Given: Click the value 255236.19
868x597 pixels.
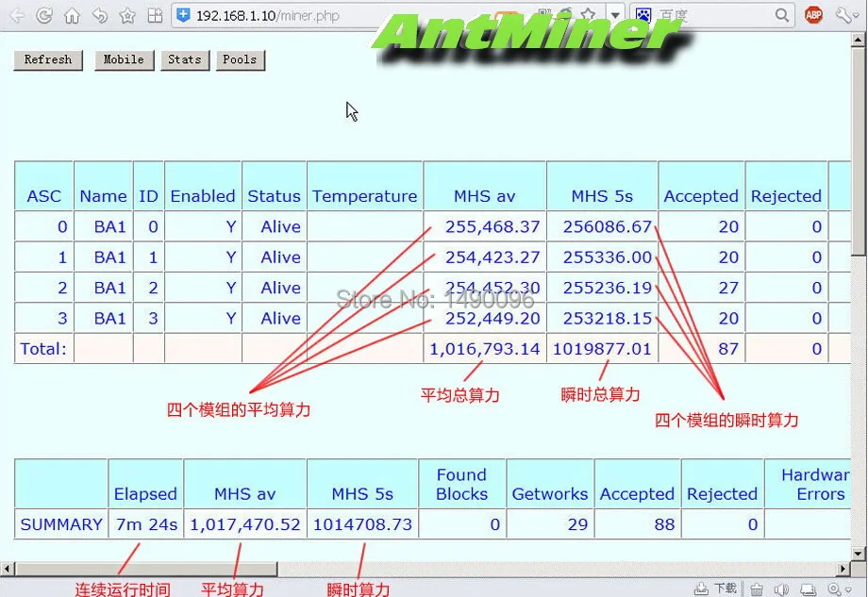Looking at the screenshot, I should click(x=608, y=288).
